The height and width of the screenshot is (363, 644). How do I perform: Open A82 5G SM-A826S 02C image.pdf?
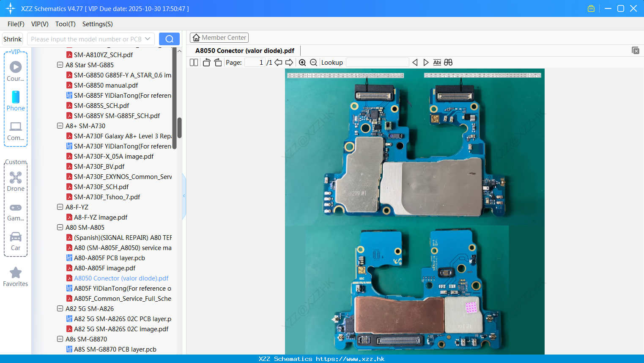click(x=121, y=329)
